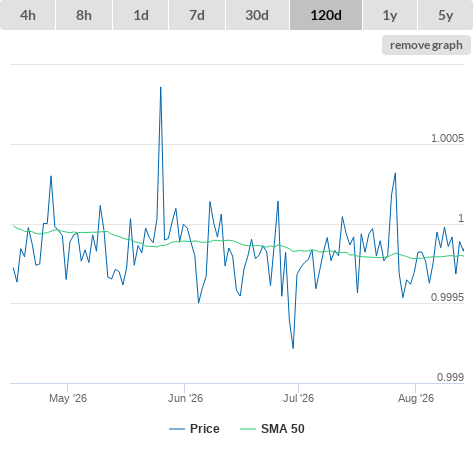Select the 4h time range tab

pyautogui.click(x=27, y=15)
